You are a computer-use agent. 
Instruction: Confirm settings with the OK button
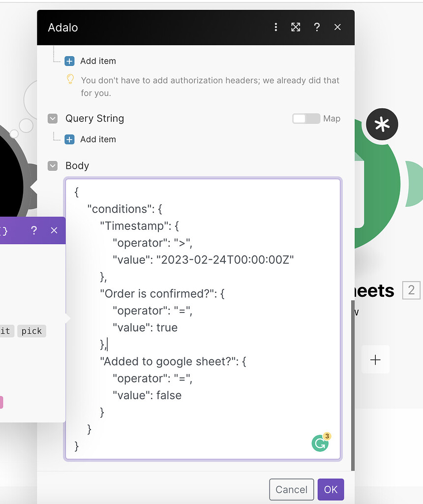[331, 489]
